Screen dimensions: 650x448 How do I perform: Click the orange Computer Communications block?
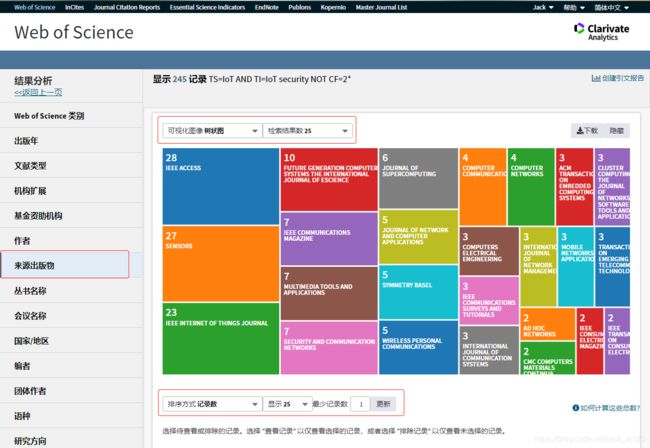point(483,187)
